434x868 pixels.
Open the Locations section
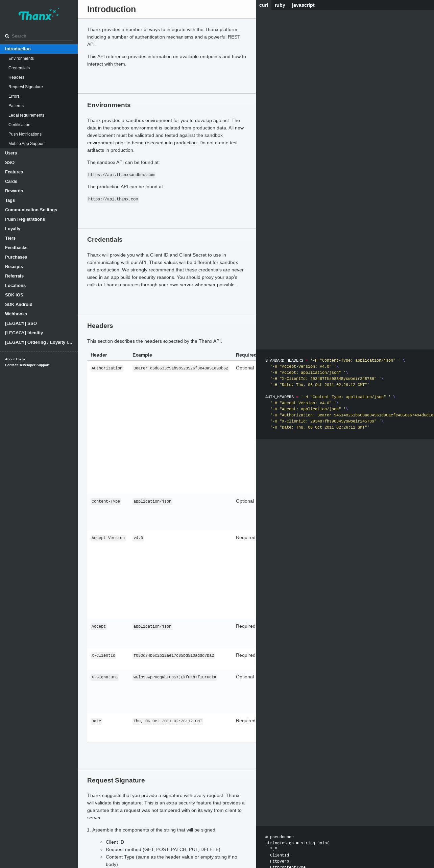click(39, 286)
